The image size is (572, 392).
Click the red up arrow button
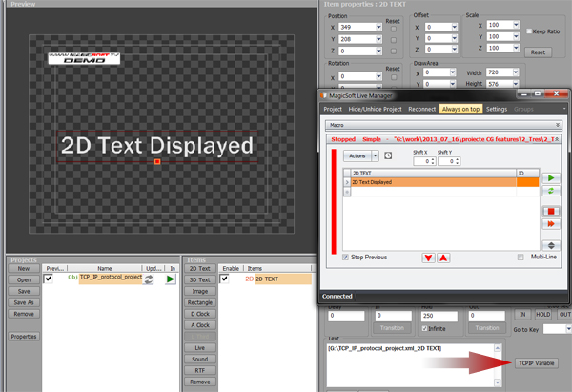(443, 258)
